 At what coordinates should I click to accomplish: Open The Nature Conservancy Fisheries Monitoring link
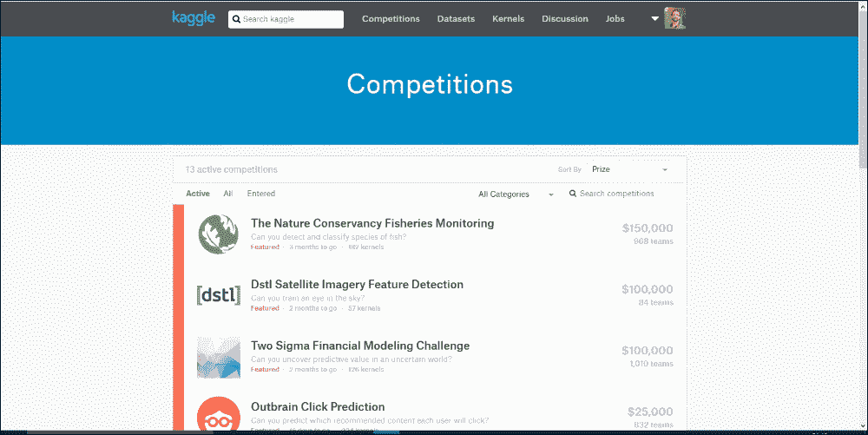point(372,223)
